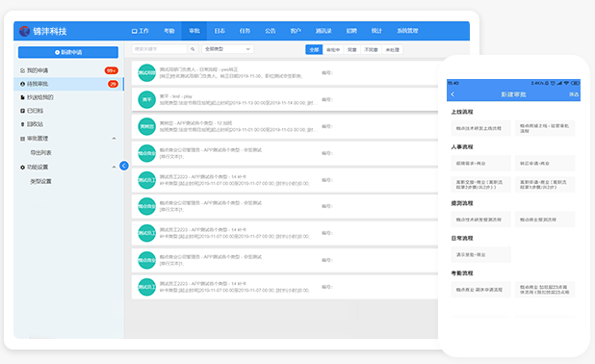Viewport: 595px width, 364px height.
Task: Tap the back arrow in mobile header
Action: 453,94
